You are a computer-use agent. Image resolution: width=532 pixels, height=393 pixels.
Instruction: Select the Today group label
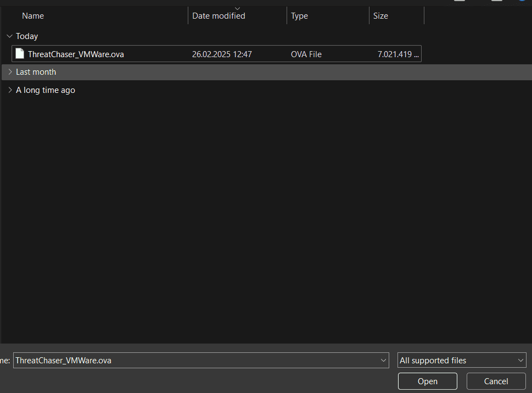pyautogui.click(x=27, y=36)
